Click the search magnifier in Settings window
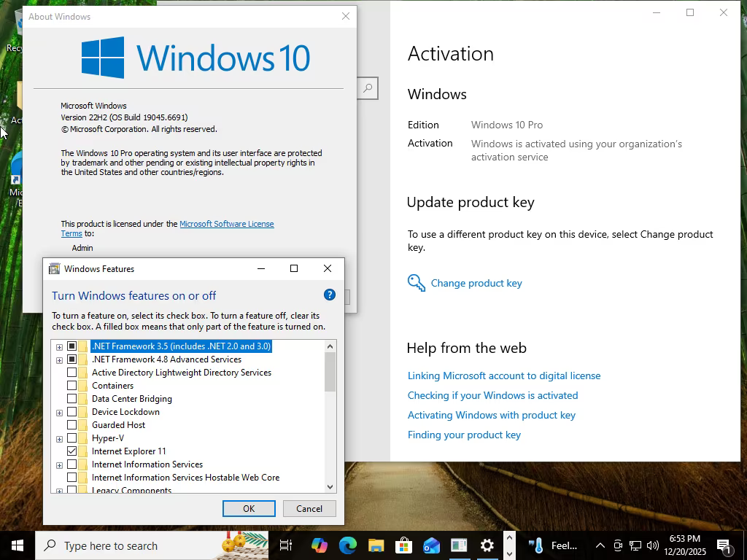Image resolution: width=747 pixels, height=560 pixels. pos(368,88)
